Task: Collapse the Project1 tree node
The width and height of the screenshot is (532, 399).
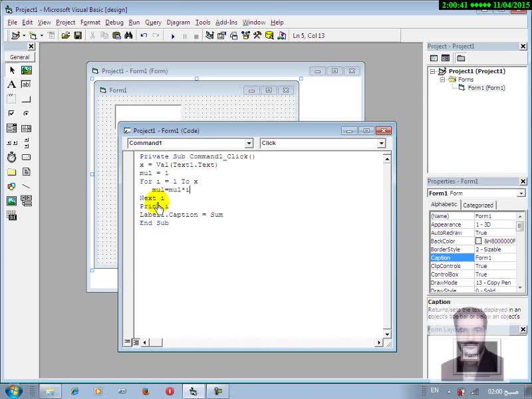Action: click(433, 71)
